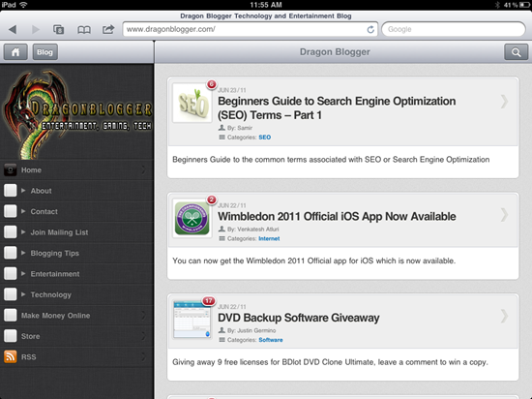Expand the Technology triangle
The image size is (532, 399).
(x=23, y=294)
